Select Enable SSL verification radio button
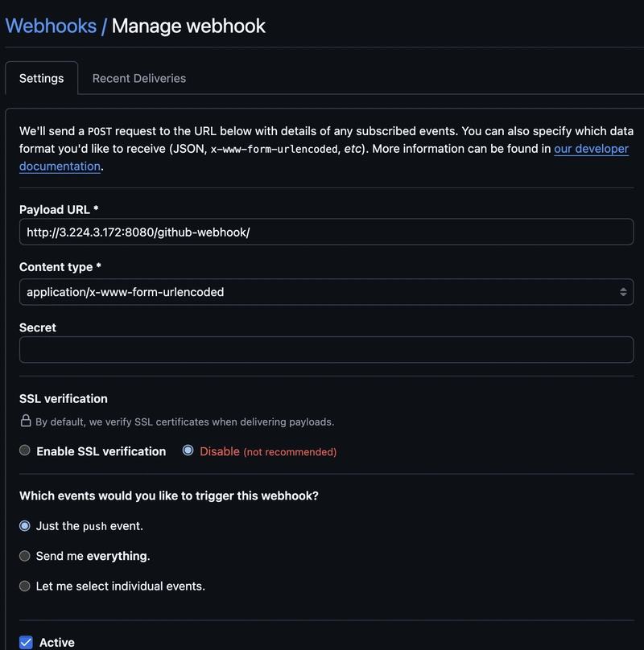Viewport: 644px width, 650px height. point(25,450)
